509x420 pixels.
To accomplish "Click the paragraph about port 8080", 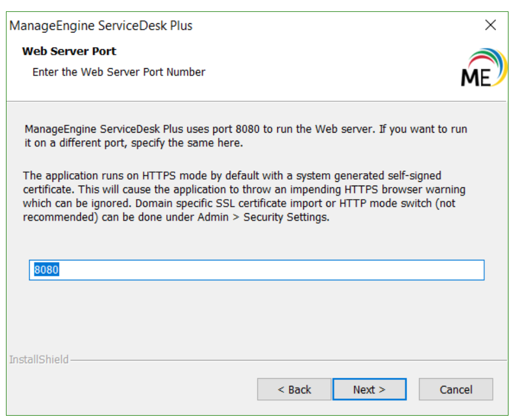I will [x=245, y=130].
